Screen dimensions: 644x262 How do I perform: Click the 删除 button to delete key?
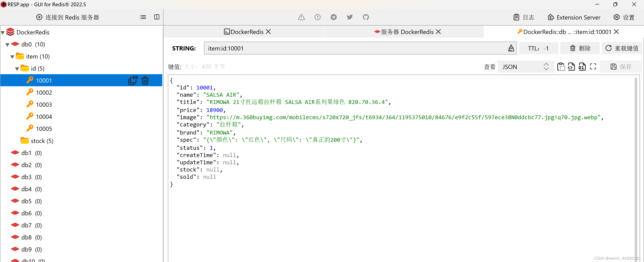pyautogui.click(x=580, y=48)
